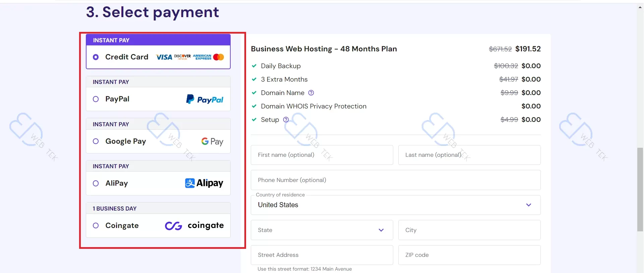
Task: Click the Phone Number (optional) field
Action: pyautogui.click(x=396, y=180)
